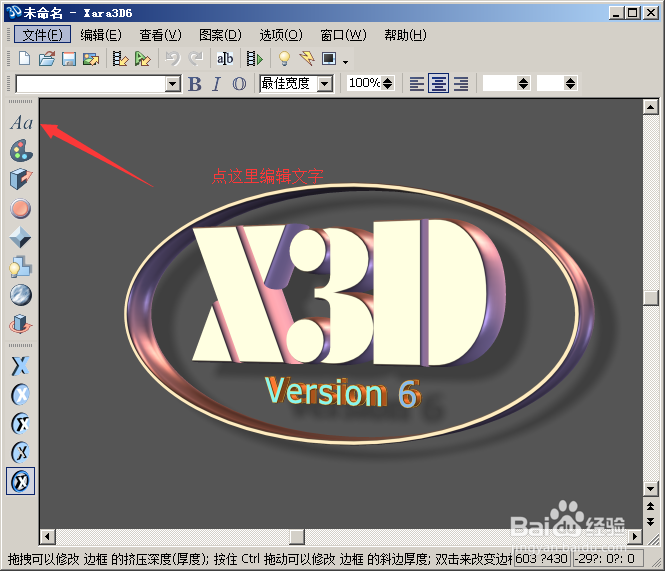Screen dimensions: 665x571
Task: Open the extrusion options cube icon
Action: (x=21, y=179)
